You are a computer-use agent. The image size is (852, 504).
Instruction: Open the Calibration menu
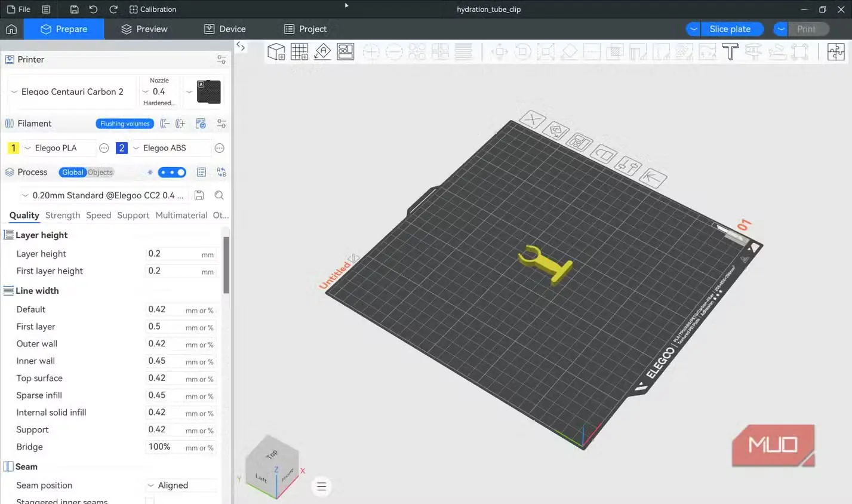152,10
